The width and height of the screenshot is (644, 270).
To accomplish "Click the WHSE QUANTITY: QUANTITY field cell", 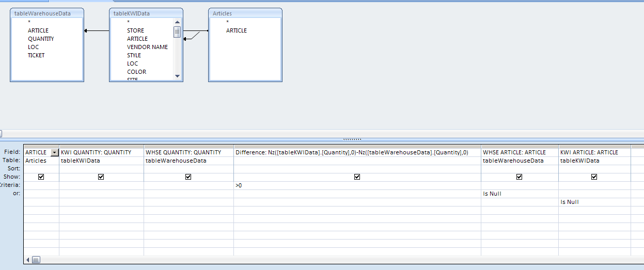I will pyautogui.click(x=189, y=152).
